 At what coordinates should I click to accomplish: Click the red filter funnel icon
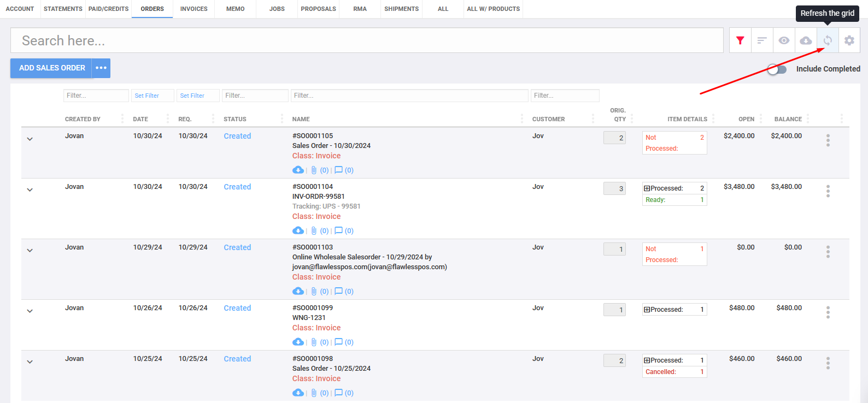coord(740,40)
